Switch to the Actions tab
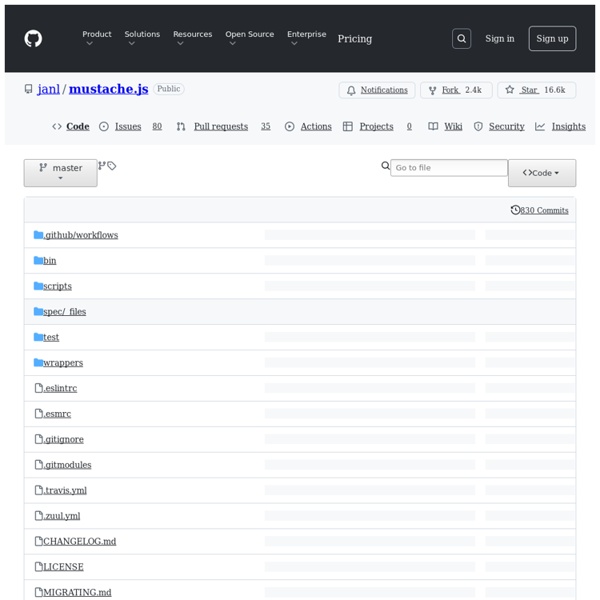This screenshot has width=600, height=600. click(316, 127)
